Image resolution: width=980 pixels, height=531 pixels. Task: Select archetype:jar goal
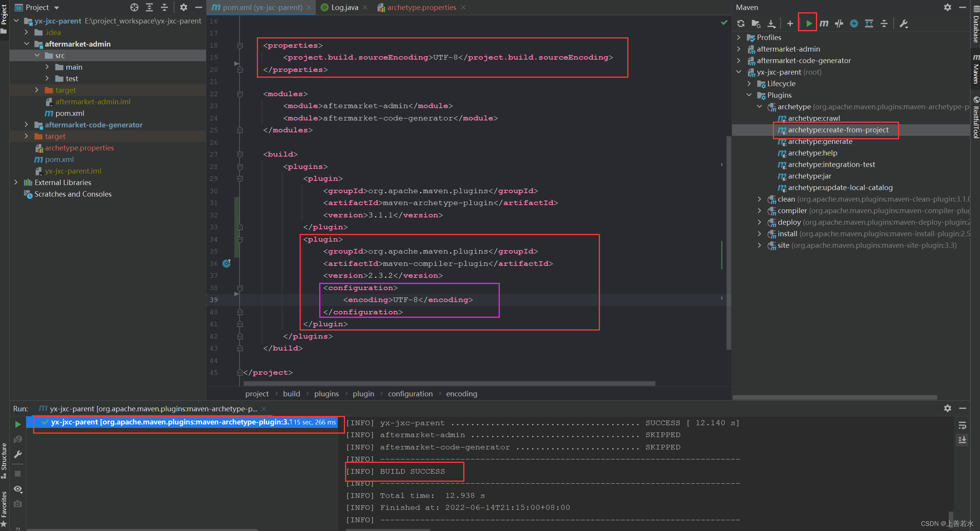(x=809, y=176)
